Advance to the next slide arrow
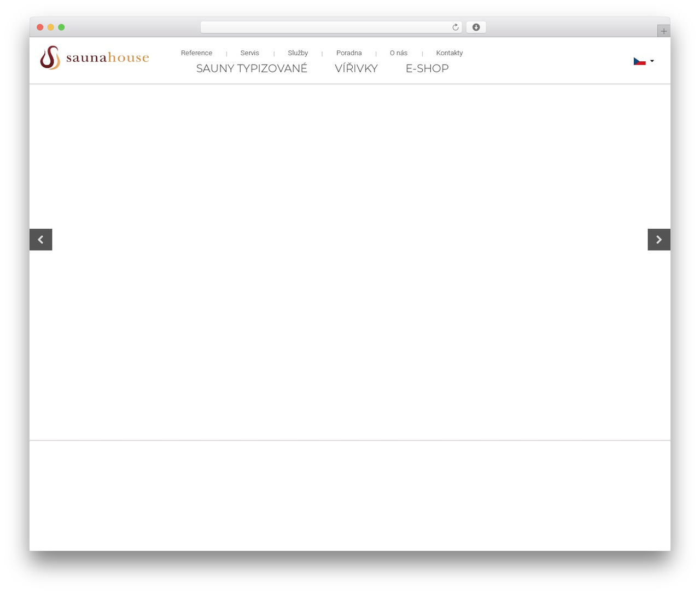Viewport: 700px width, 593px height. point(659,240)
